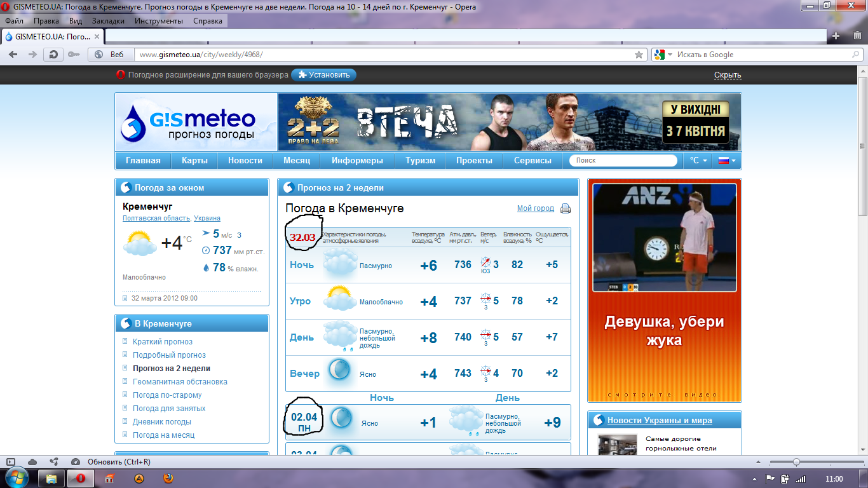This screenshot has width=868, height=488.
Task: Open the Файл menu
Action: point(14,20)
